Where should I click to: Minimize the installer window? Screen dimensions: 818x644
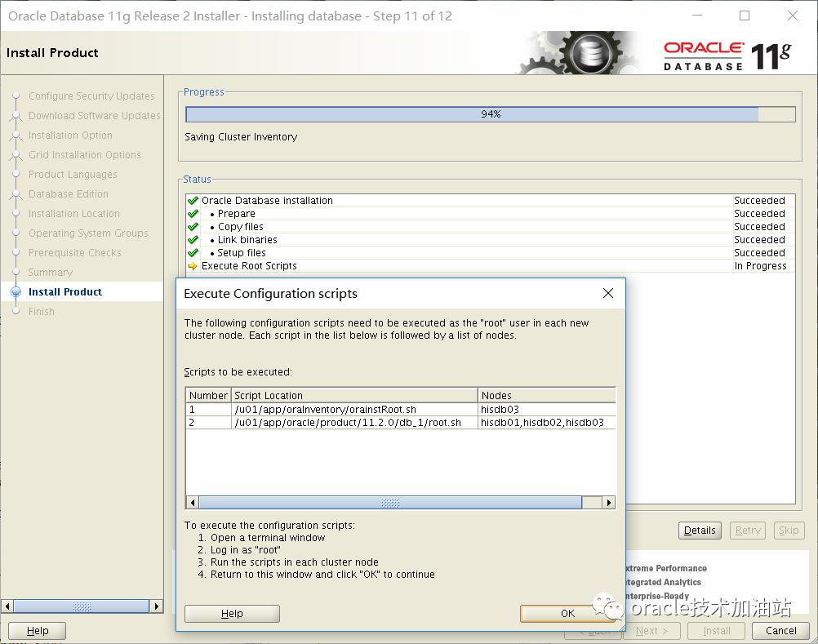tap(697, 16)
